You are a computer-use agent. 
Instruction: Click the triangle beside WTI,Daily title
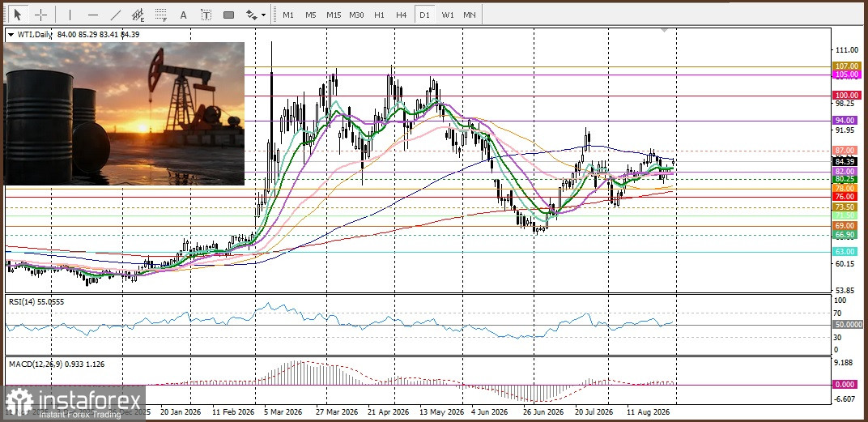(x=11, y=35)
